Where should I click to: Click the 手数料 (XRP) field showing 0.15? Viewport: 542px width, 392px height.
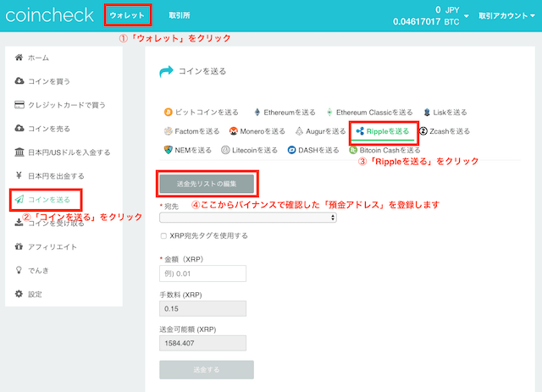[x=203, y=308]
